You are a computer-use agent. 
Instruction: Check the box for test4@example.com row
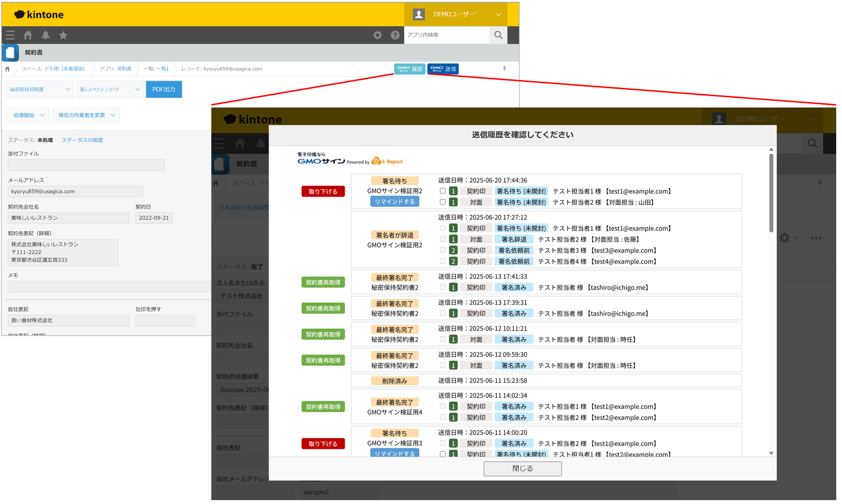(x=442, y=261)
